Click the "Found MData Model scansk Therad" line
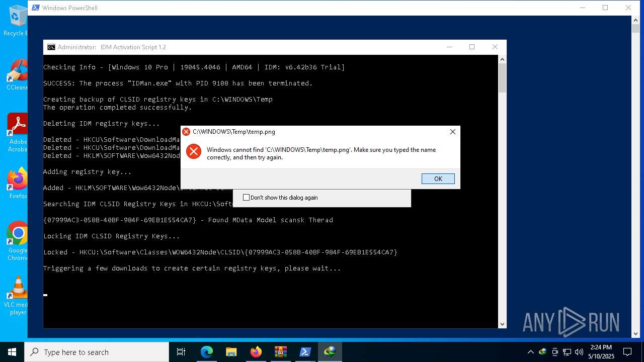The image size is (644, 362). click(188, 220)
